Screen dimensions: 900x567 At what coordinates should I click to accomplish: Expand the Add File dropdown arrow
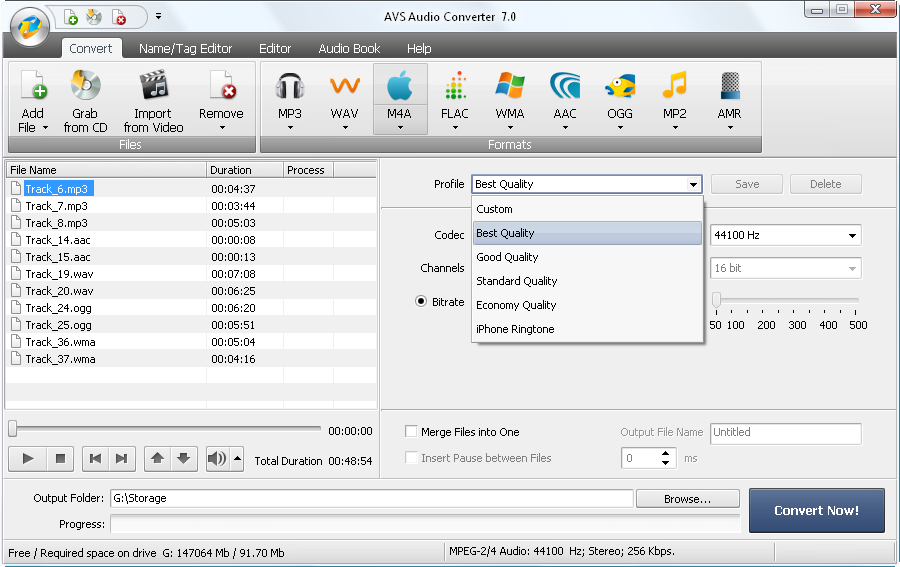pos(45,127)
